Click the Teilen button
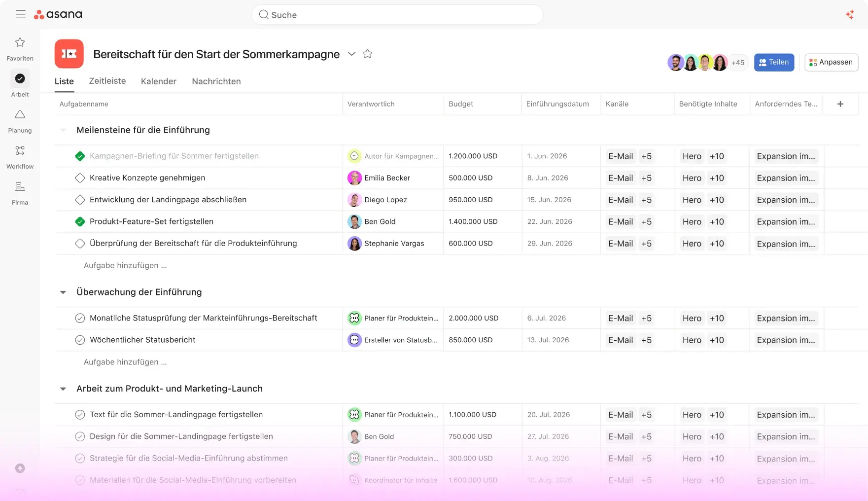The width and height of the screenshot is (868, 501). 774,63
